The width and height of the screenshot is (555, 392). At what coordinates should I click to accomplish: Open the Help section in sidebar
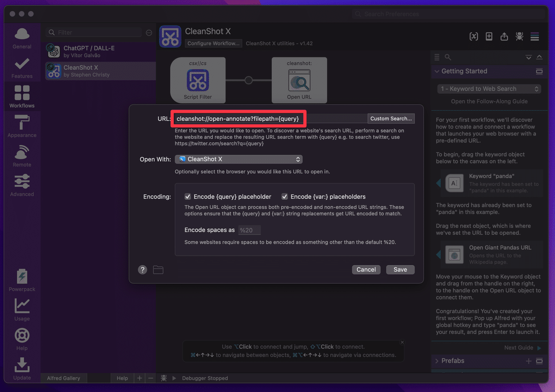coord(22,339)
